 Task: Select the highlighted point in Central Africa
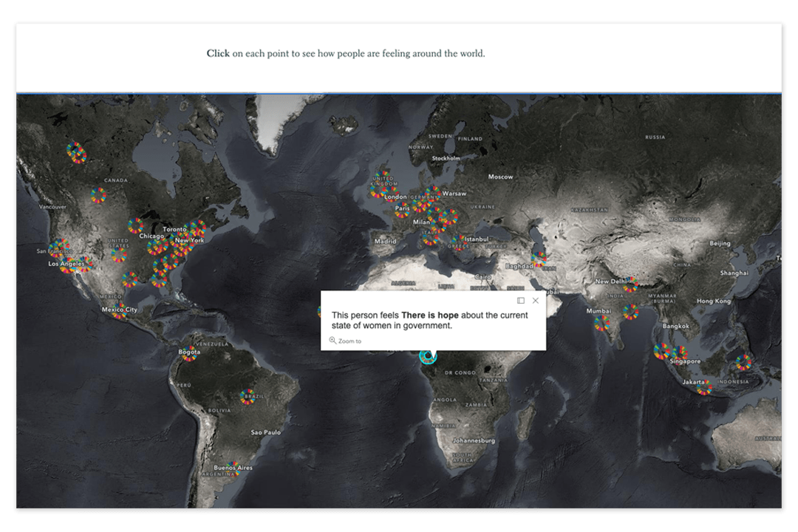coord(427,358)
